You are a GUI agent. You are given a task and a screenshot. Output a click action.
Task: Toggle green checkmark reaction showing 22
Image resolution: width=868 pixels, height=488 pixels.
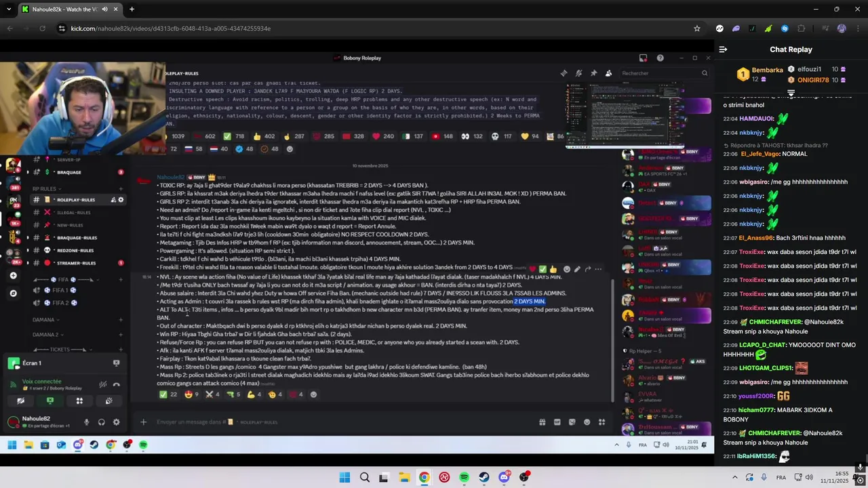168,394
